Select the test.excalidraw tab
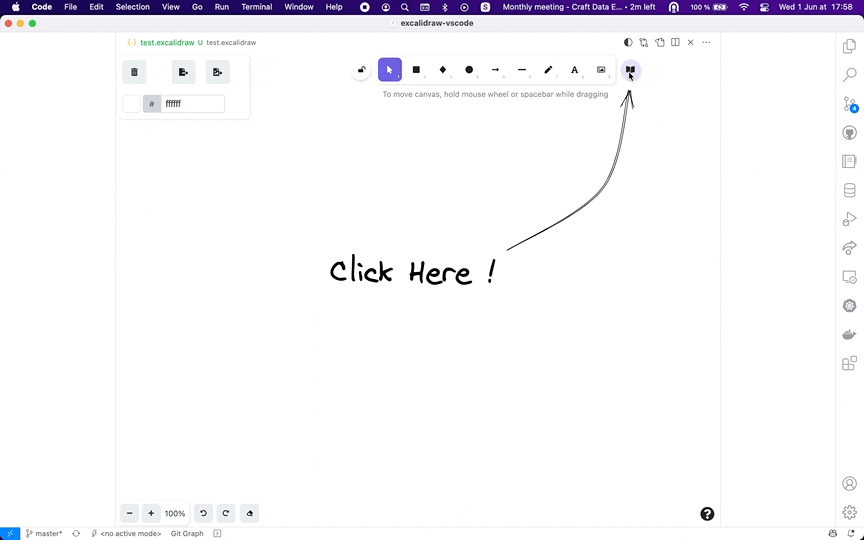The image size is (864, 540). 192,42
